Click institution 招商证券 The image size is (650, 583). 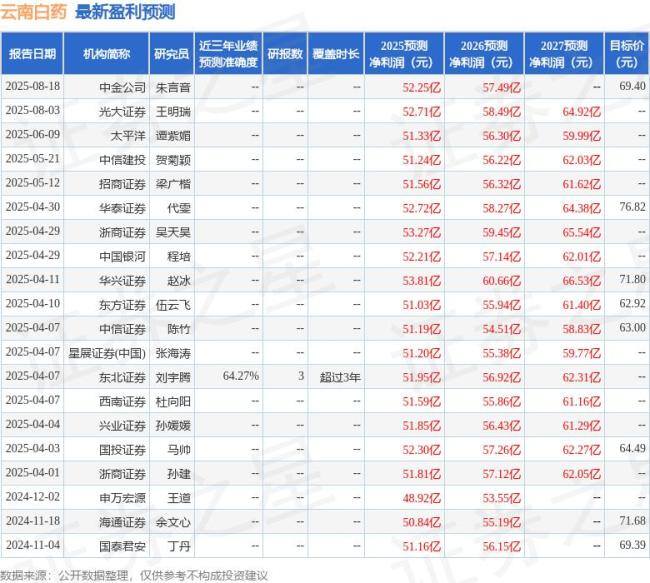pyautogui.click(x=122, y=184)
